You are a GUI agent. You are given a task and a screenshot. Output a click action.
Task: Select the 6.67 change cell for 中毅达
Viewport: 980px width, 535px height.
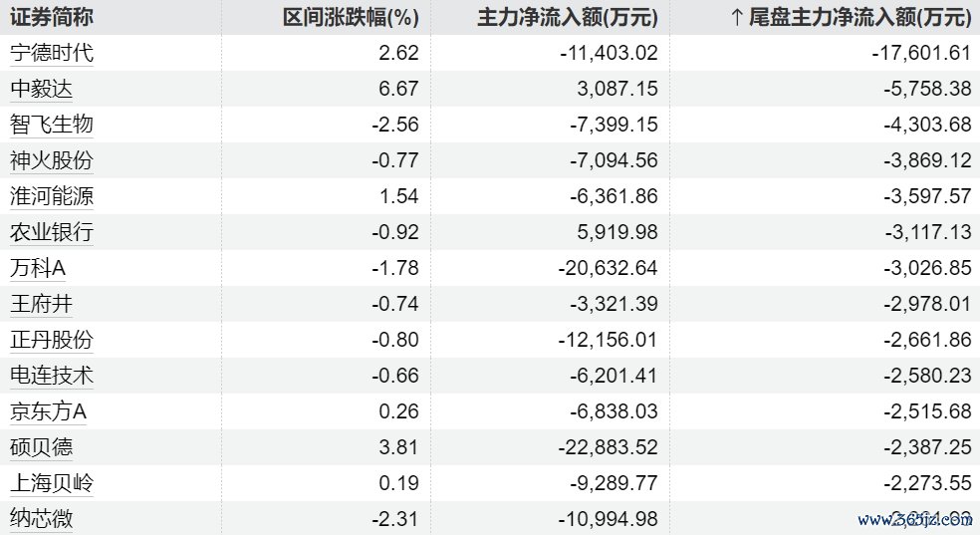(400, 89)
